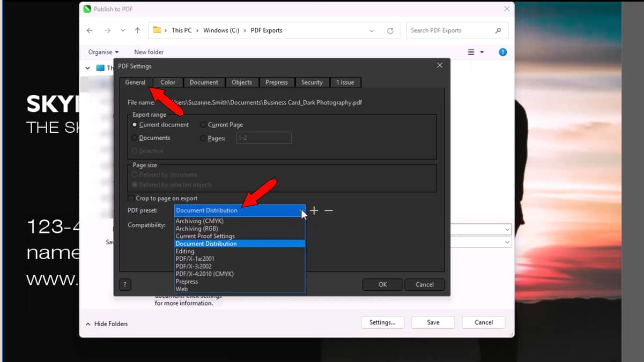Click the plus icon to add PDF preset

(x=314, y=210)
